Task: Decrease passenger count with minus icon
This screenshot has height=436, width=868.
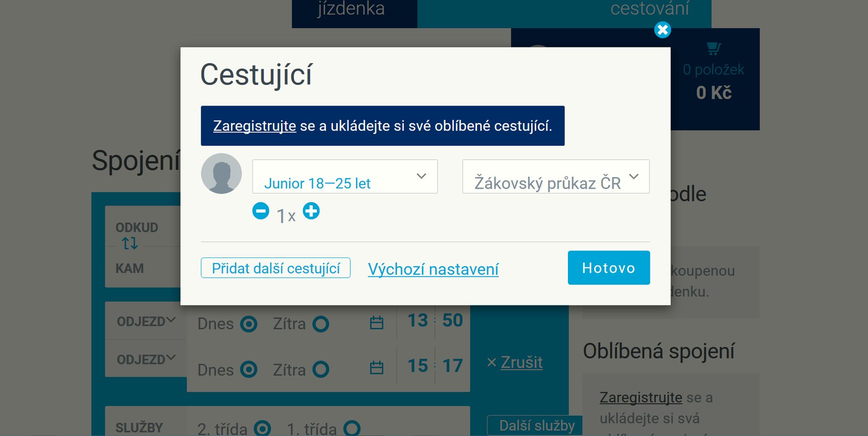Action: (x=261, y=211)
